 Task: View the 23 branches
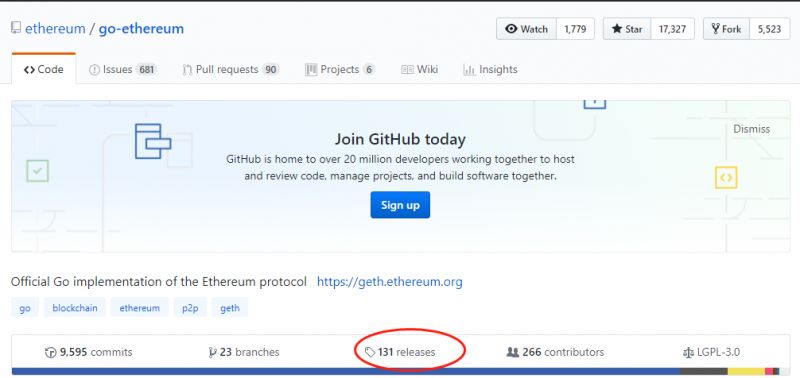pyautogui.click(x=244, y=352)
